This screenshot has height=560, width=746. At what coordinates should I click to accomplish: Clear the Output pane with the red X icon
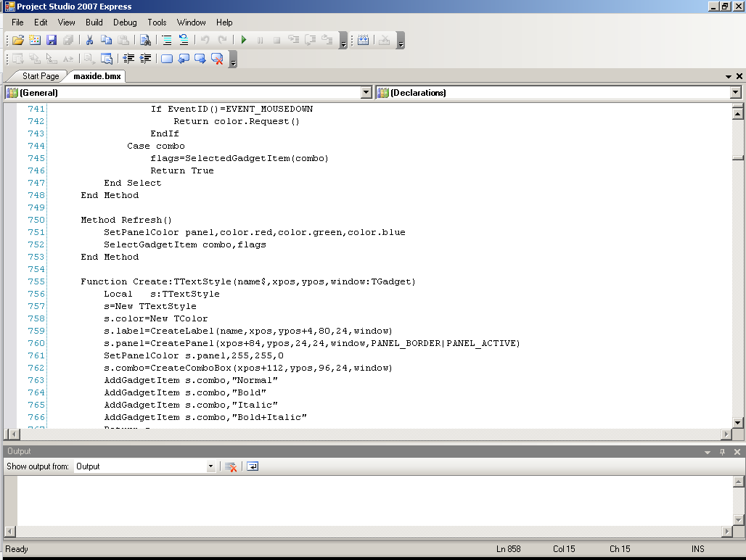tap(231, 466)
